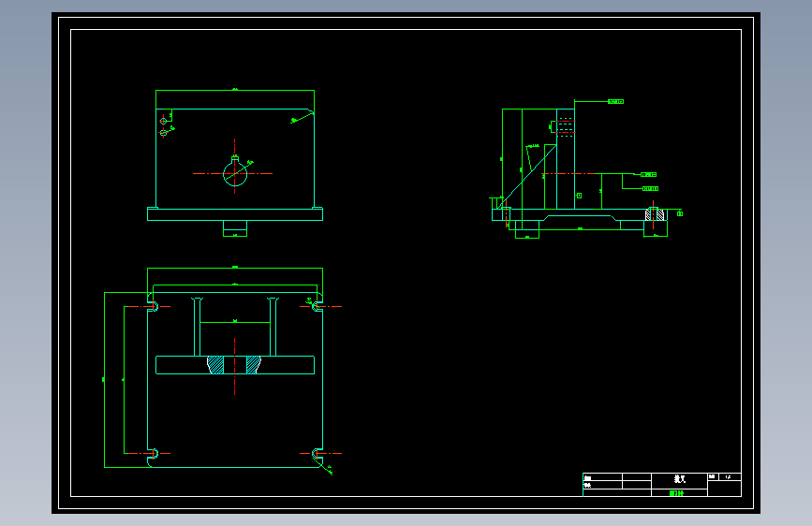
Task: Select the diagonal rib line in side view
Action: click(526, 177)
